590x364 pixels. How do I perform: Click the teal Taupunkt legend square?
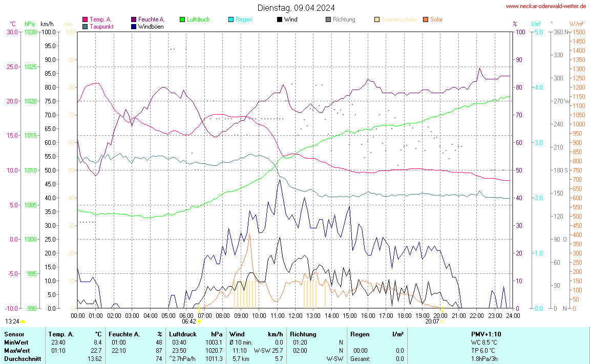[x=85, y=26]
